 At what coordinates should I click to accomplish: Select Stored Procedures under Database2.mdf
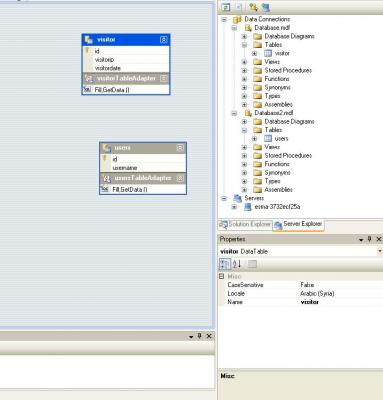click(288, 155)
